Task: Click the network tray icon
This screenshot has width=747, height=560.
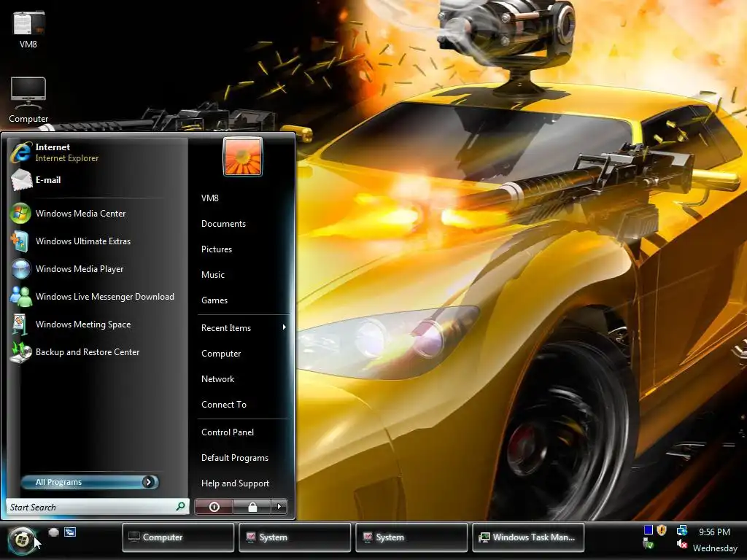Action: [682, 529]
